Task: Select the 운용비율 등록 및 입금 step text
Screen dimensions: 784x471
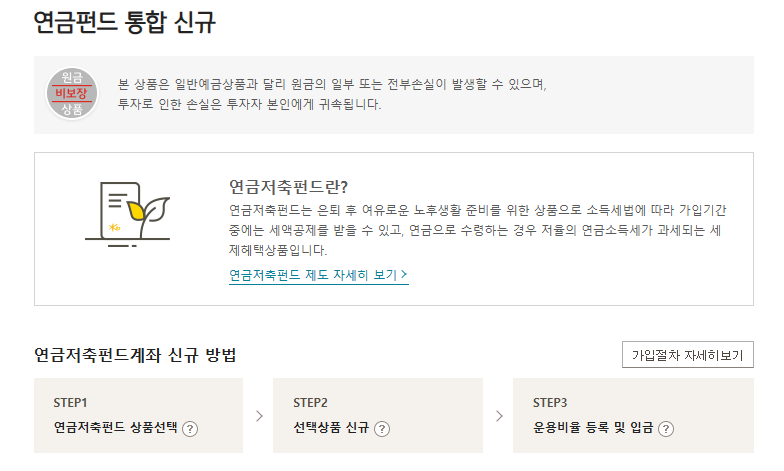Action: click(x=593, y=428)
